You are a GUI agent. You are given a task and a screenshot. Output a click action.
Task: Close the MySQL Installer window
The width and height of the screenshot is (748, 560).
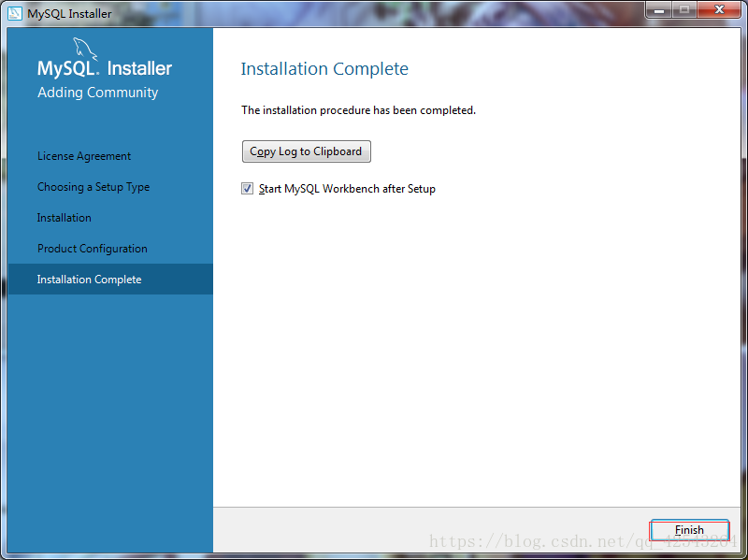pyautogui.click(x=719, y=10)
